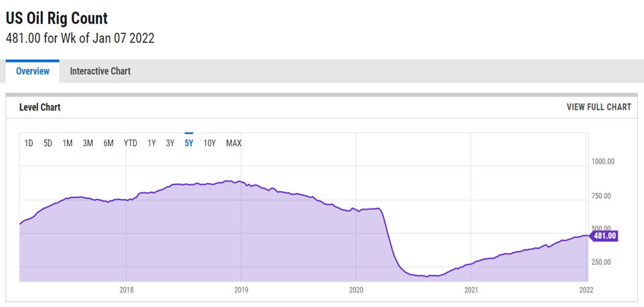Select the 5Y time range
This screenshot has width=644, height=307.
click(x=189, y=143)
